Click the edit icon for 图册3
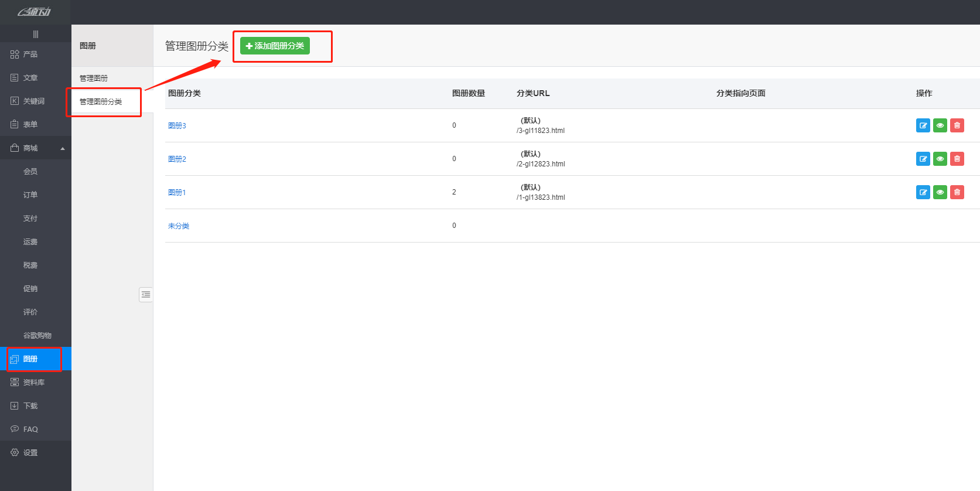The width and height of the screenshot is (980, 491). point(923,125)
